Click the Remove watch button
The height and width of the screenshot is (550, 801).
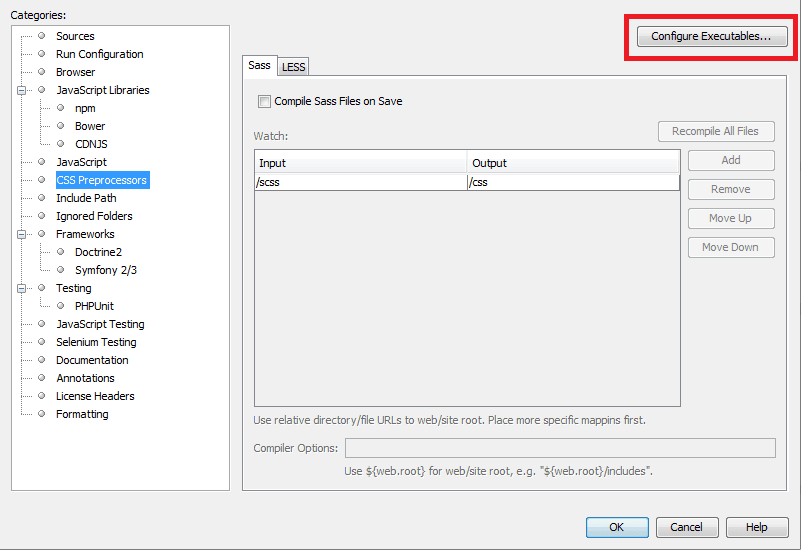[731, 189]
